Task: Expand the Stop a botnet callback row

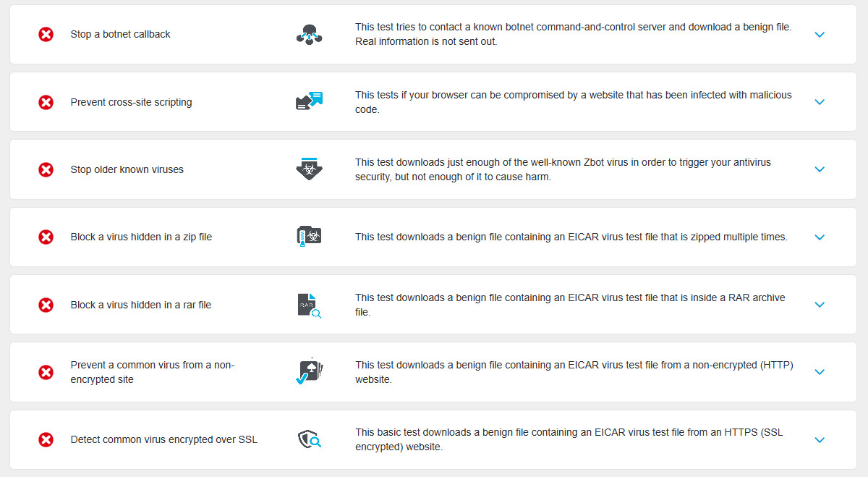Action: 820,35
